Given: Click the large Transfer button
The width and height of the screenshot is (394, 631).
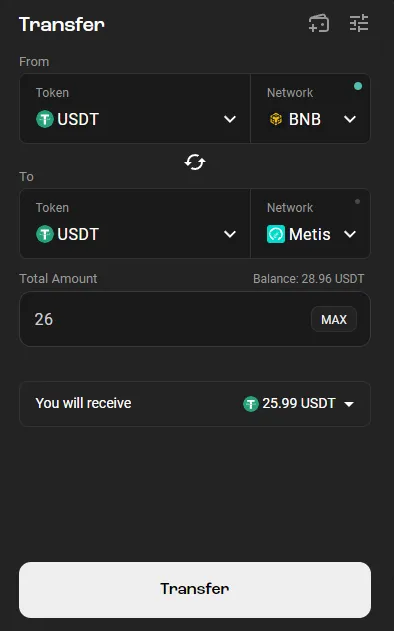Looking at the screenshot, I should (x=195, y=590).
